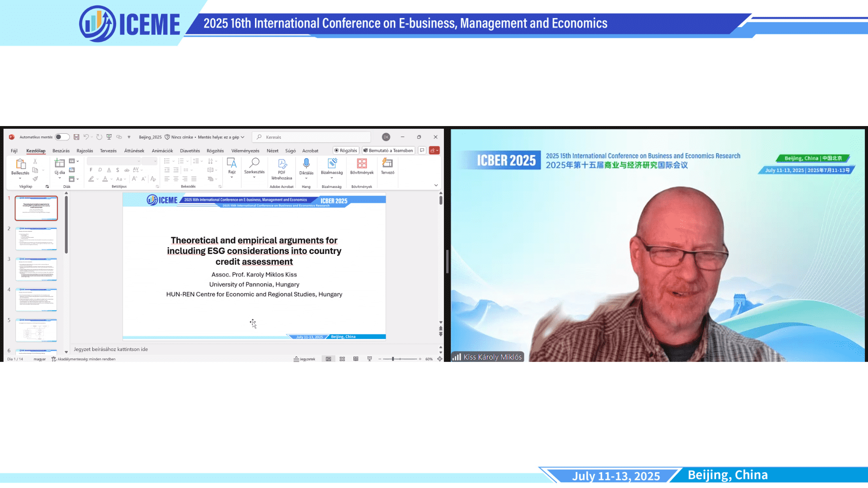Switch to slide sorter view icon

pyautogui.click(x=342, y=359)
